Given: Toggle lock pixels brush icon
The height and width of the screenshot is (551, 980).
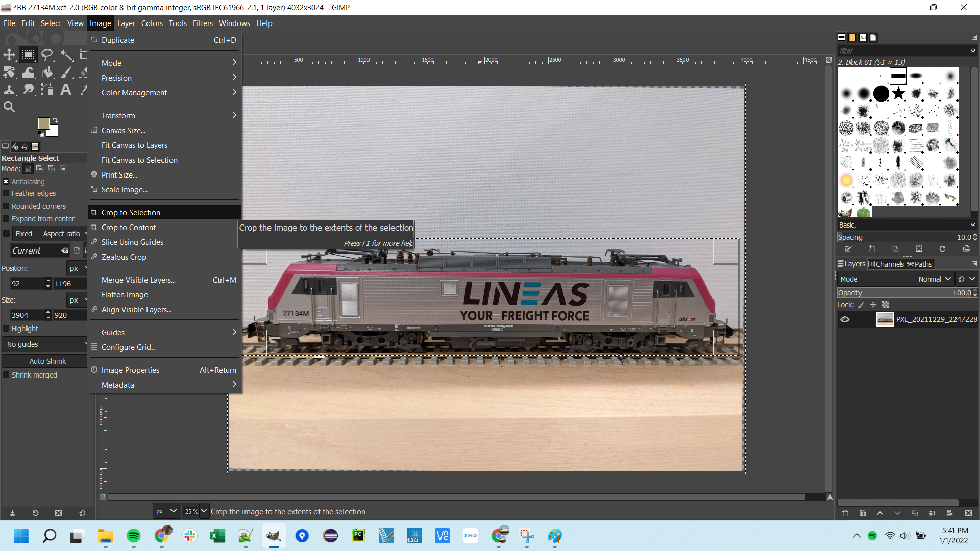Looking at the screenshot, I should pos(861,305).
